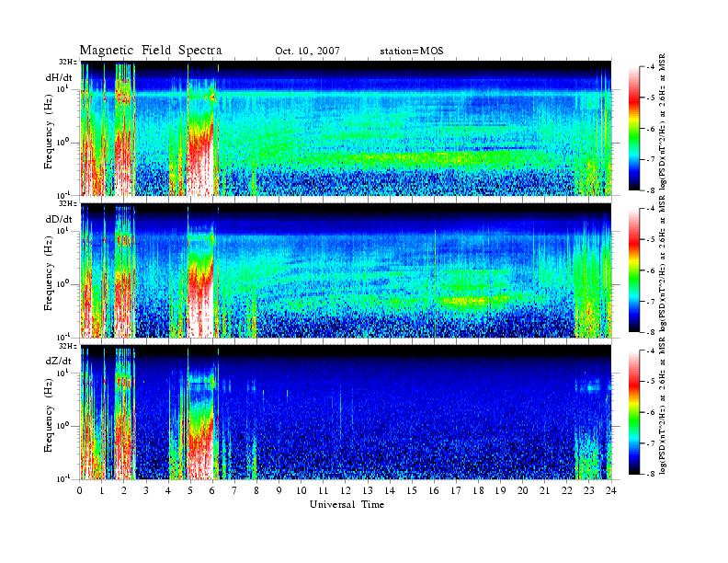Click the "4" hour tick label
728x563 pixels.
tap(168, 490)
